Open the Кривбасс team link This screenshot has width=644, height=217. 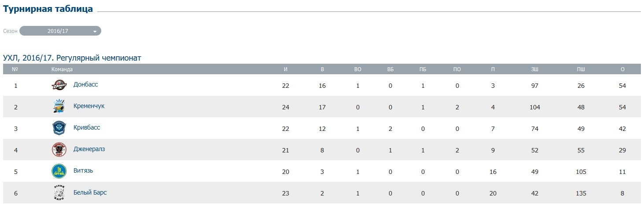[x=87, y=127]
